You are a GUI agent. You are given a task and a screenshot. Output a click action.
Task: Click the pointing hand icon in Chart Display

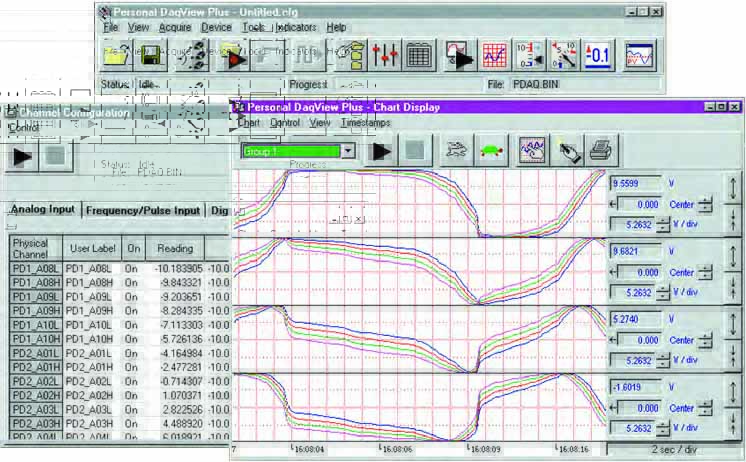click(x=568, y=151)
